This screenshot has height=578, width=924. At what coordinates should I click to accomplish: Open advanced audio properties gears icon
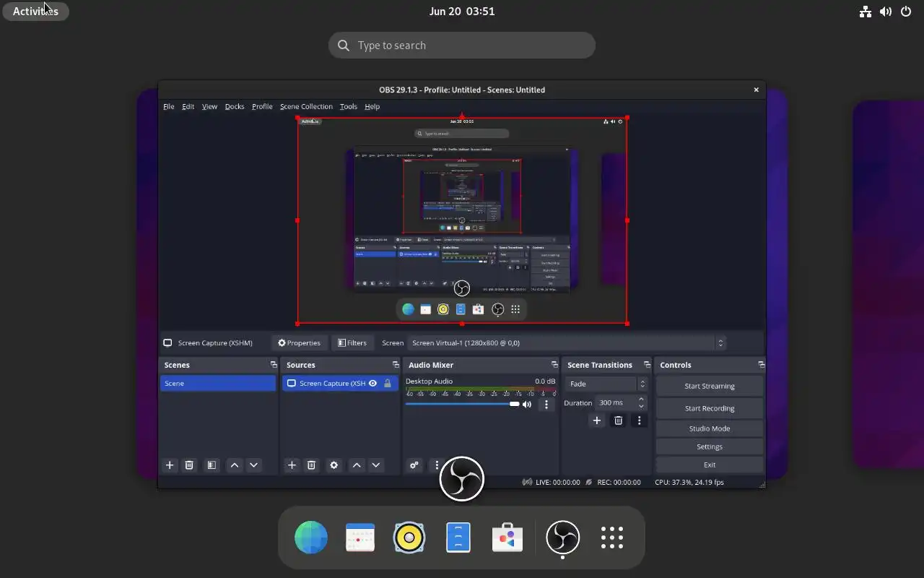(x=414, y=465)
